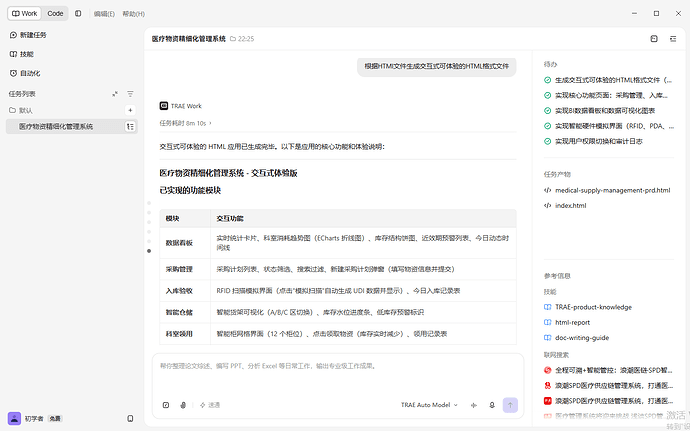Open the filter icon in 任务列表 header
Screen dimensions: 690x431
[x=130, y=94]
